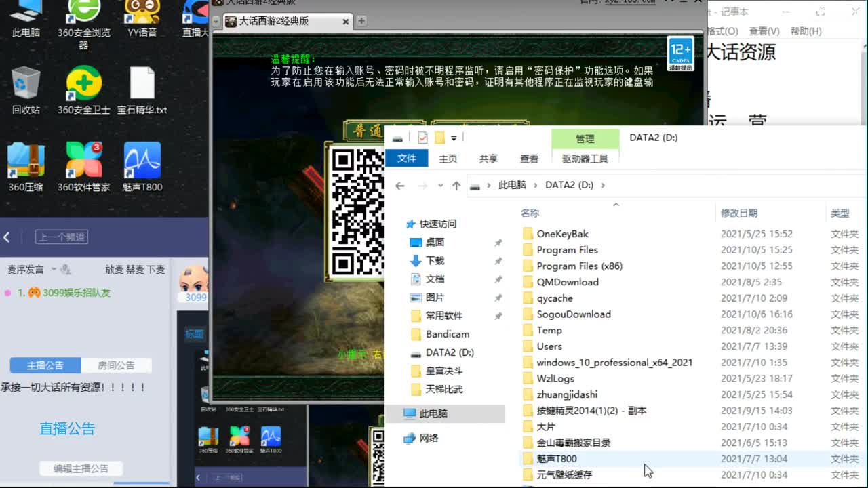
Task: Select 图片 in quick access
Action: 427,298
